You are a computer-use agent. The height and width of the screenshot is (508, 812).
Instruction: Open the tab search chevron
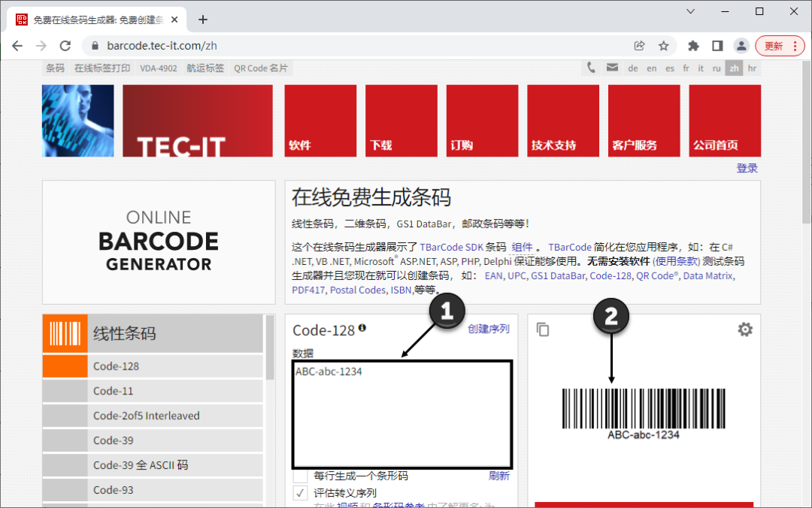click(690, 11)
